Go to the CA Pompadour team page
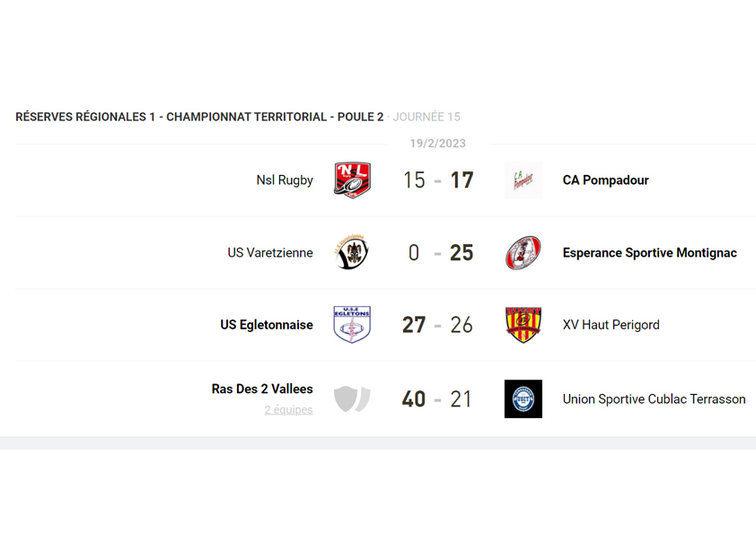The image size is (756, 534). pyautogui.click(x=605, y=180)
